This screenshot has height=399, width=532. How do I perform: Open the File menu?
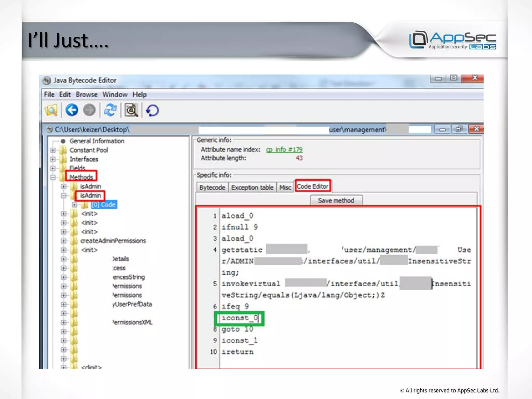(49, 95)
